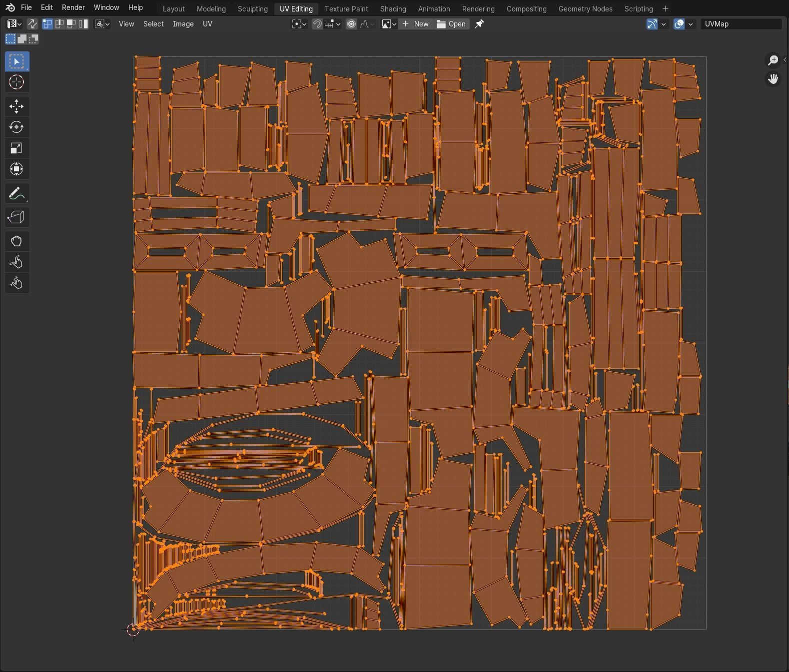Image resolution: width=789 pixels, height=672 pixels.
Task: Switch to the Shading workspace tab
Action: point(393,9)
